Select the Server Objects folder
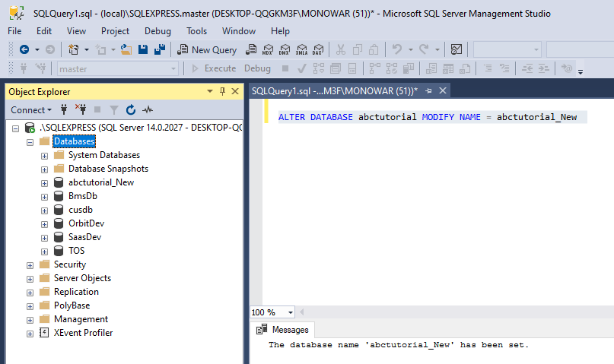The width and height of the screenshot is (614, 364). point(82,278)
